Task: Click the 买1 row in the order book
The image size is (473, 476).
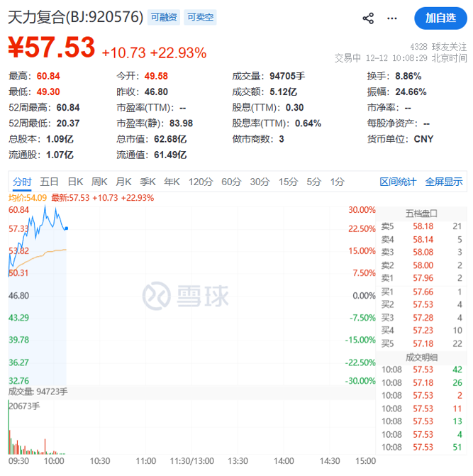Action: (421, 291)
